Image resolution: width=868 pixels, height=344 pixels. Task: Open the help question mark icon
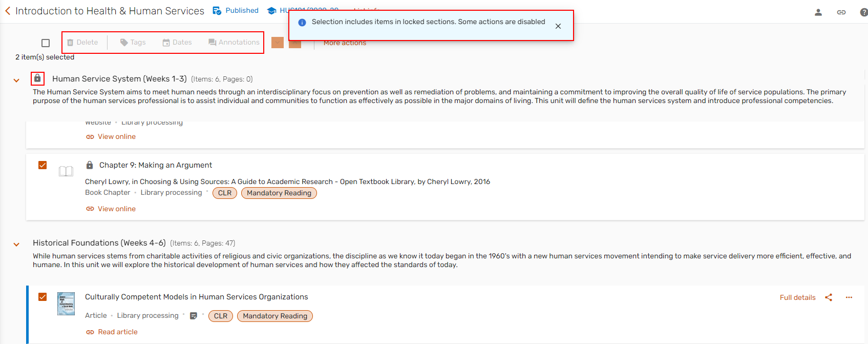[x=863, y=12]
